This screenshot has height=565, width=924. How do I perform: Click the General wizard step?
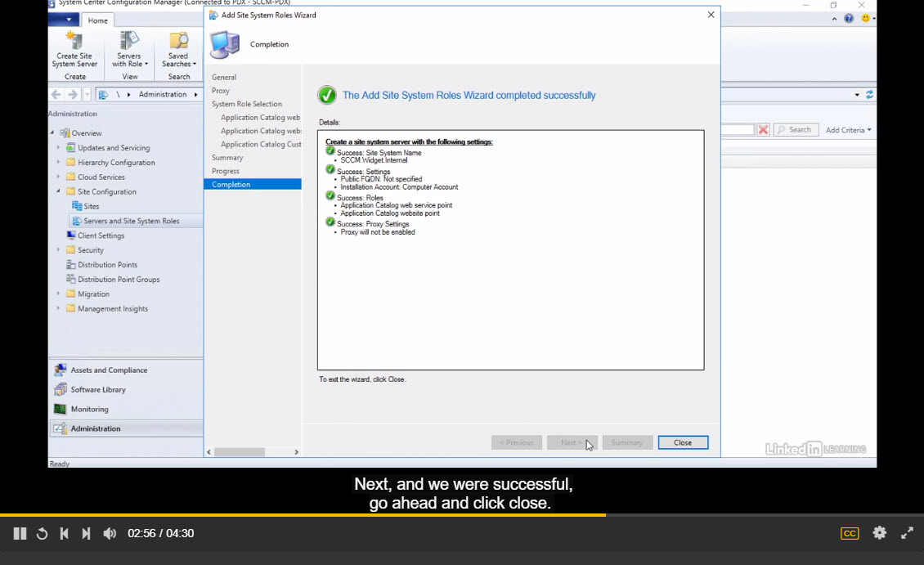point(224,77)
